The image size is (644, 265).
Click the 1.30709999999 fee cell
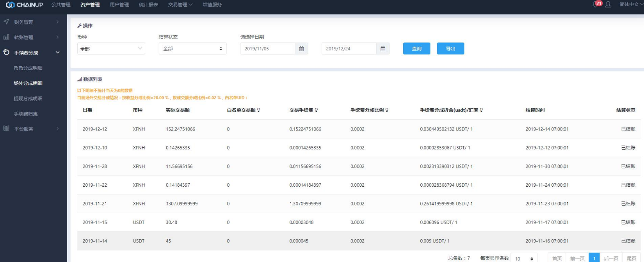click(305, 204)
